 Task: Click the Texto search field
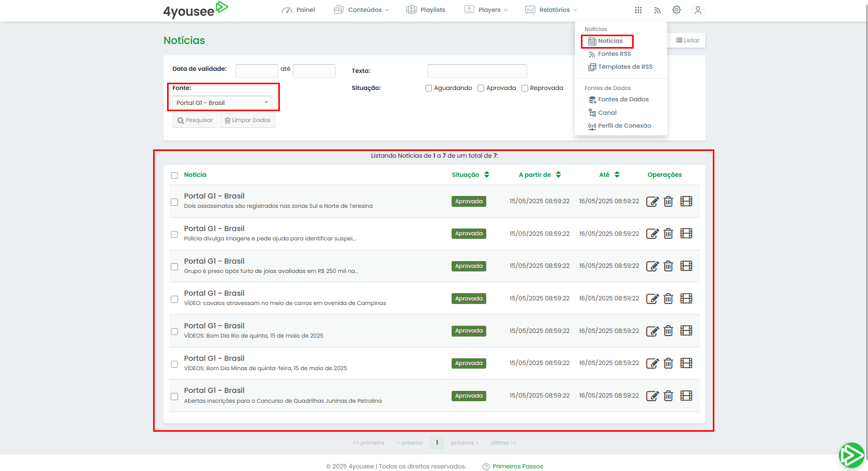click(477, 71)
